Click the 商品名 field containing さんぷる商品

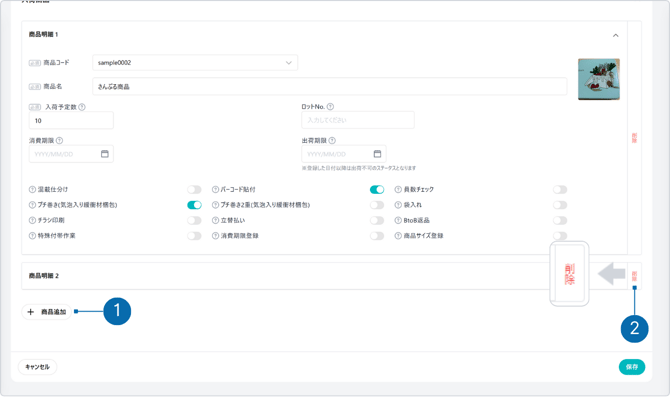(330, 86)
